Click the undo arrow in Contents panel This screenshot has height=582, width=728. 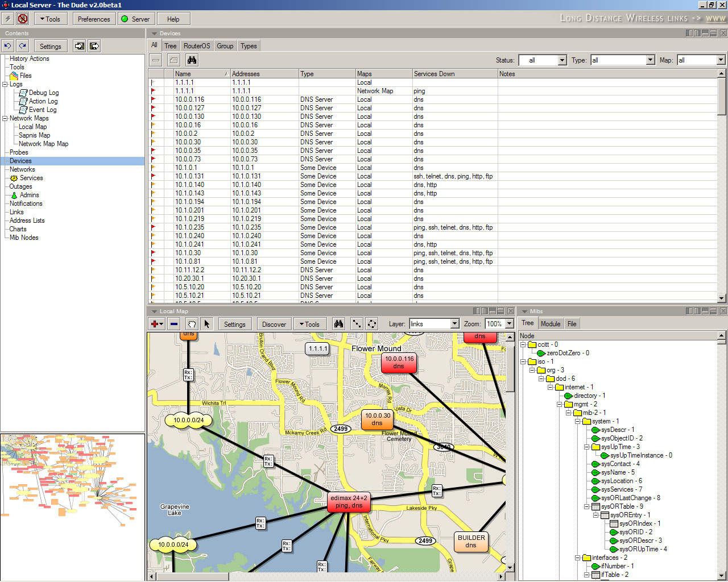[x=8, y=46]
